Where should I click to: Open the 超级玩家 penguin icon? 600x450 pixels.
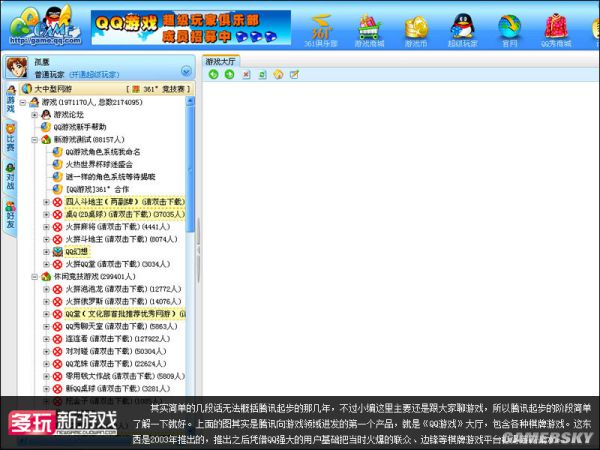click(x=463, y=31)
